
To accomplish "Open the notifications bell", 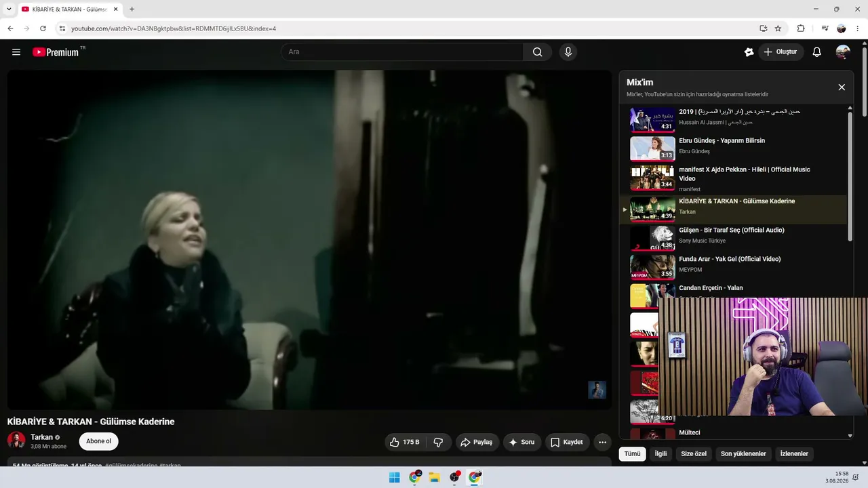I will [817, 52].
